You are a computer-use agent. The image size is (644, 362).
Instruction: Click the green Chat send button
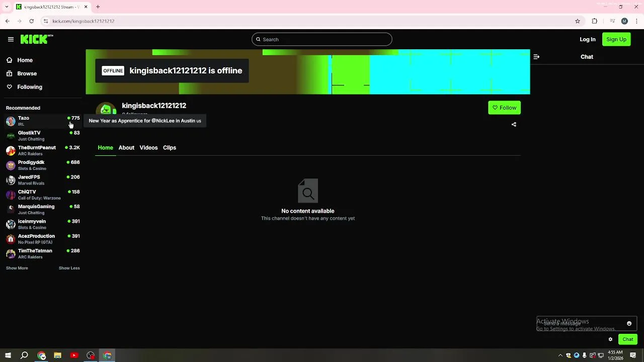coord(627,339)
